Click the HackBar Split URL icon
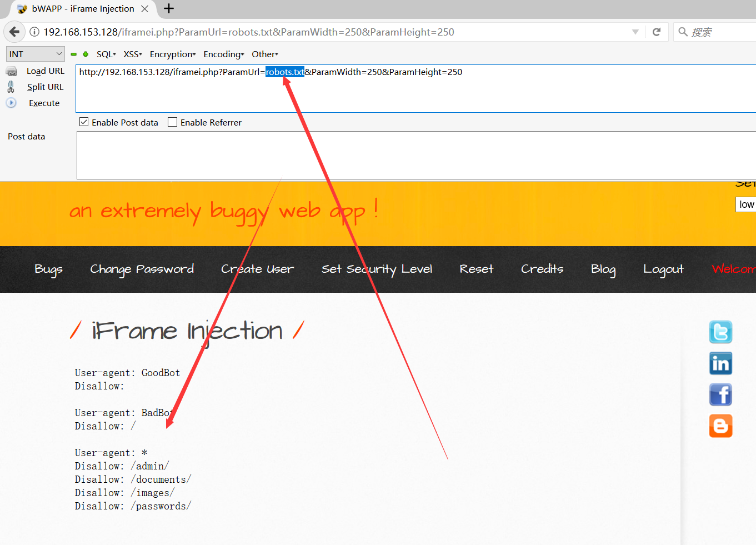The width and height of the screenshot is (756, 545). 11,87
